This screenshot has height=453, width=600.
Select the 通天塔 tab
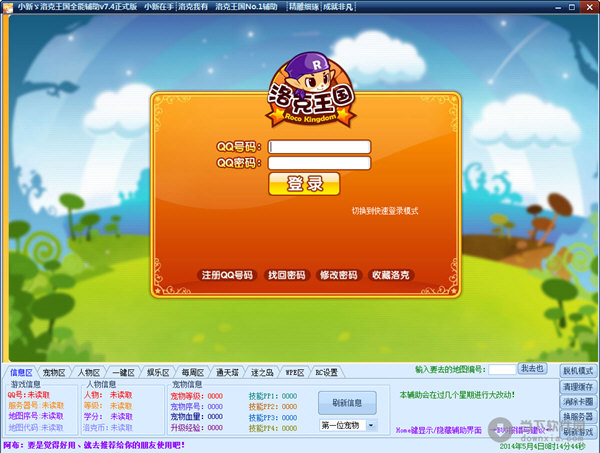coord(227,372)
